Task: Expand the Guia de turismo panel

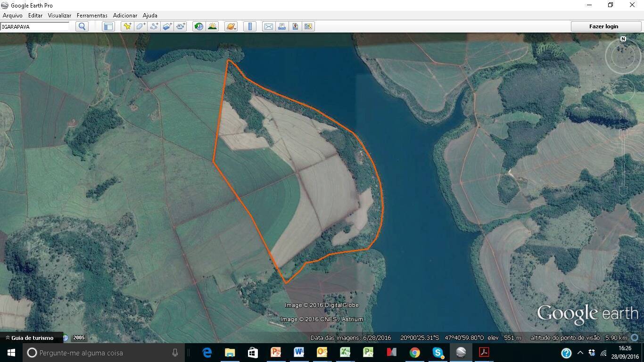Action: point(29,337)
